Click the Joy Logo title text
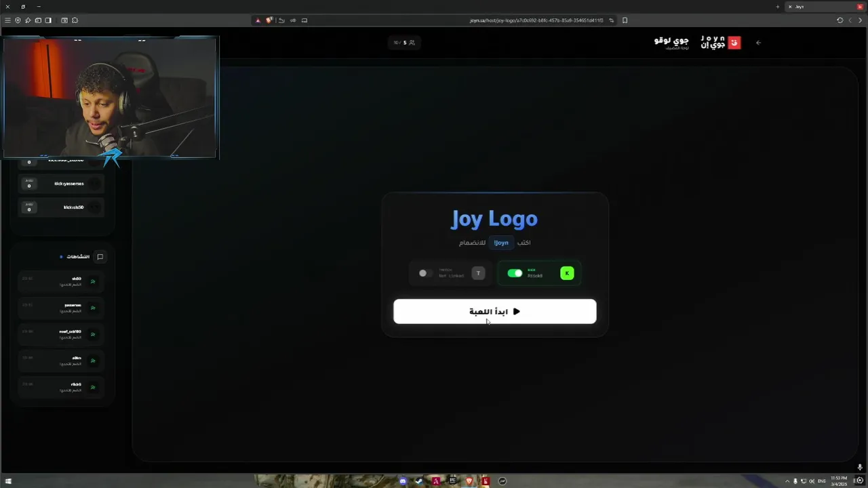The width and height of the screenshot is (868, 488). point(494,218)
